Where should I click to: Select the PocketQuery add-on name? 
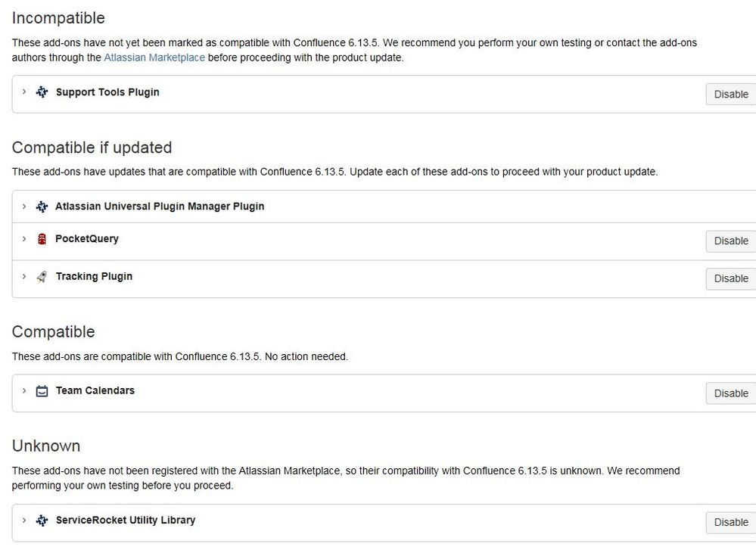[87, 238]
